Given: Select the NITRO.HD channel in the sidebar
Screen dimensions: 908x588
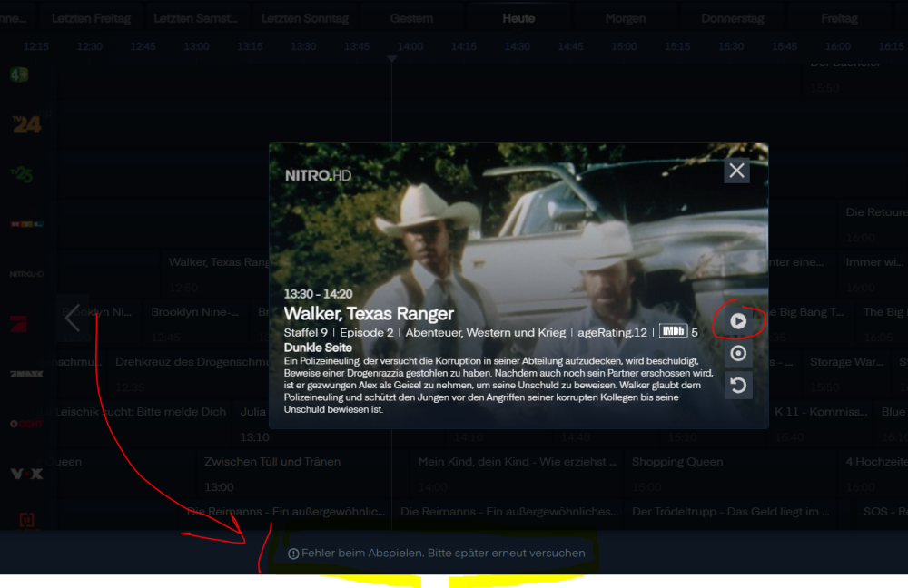Looking at the screenshot, I should [26, 274].
